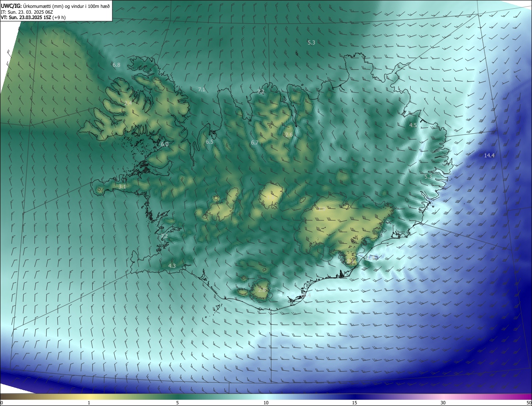Click the 2.6 value label on the map

pos(289,135)
